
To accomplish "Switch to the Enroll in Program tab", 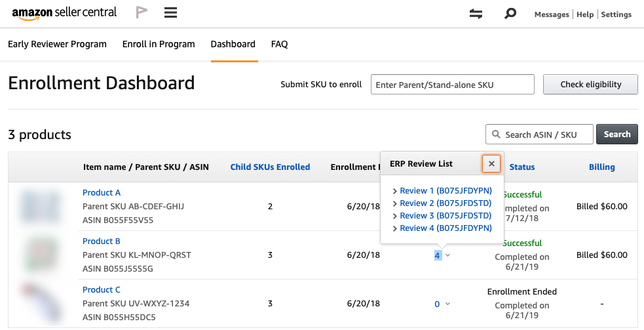I will [159, 44].
